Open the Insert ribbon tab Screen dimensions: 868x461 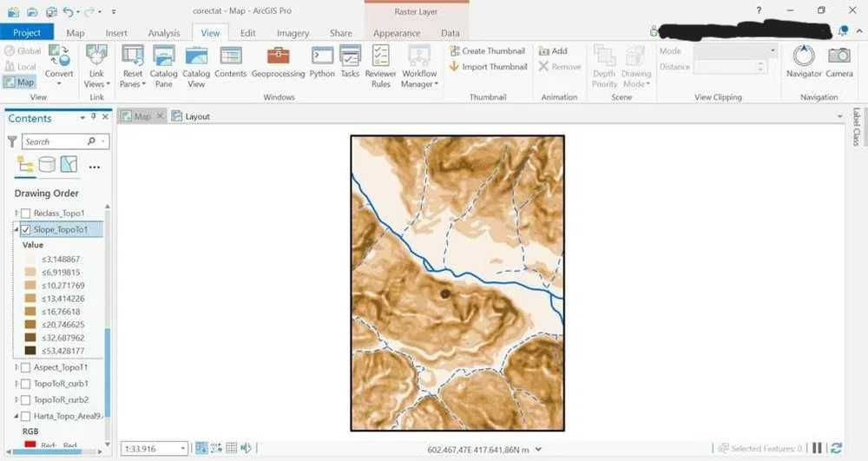(x=115, y=33)
